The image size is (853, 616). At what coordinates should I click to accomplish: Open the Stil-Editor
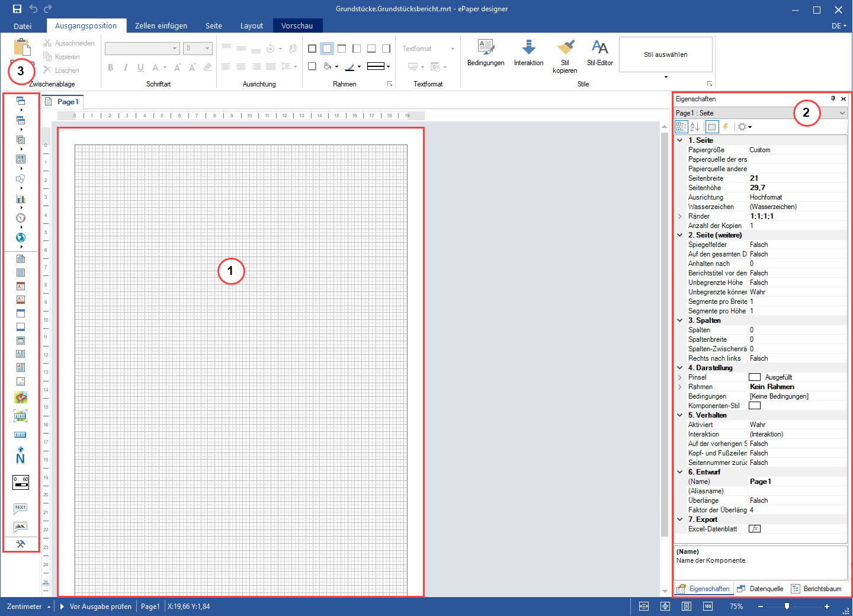(x=599, y=53)
